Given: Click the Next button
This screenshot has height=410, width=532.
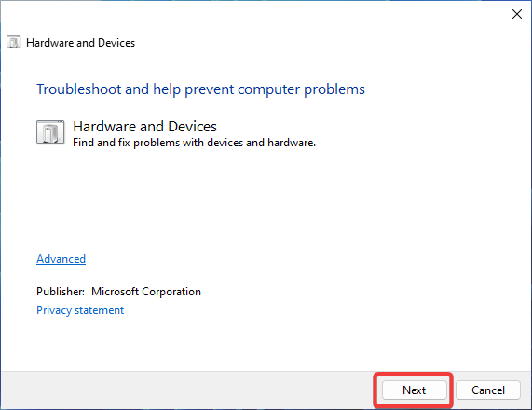Looking at the screenshot, I should 414,390.
